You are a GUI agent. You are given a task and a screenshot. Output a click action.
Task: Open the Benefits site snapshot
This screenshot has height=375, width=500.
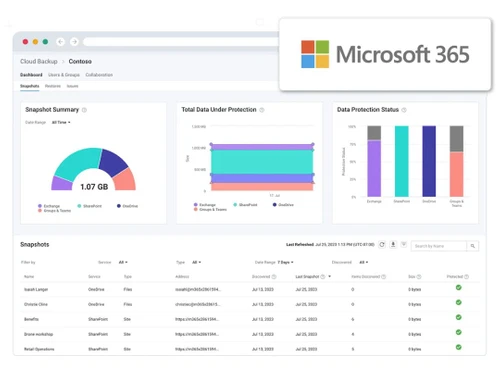(x=31, y=320)
